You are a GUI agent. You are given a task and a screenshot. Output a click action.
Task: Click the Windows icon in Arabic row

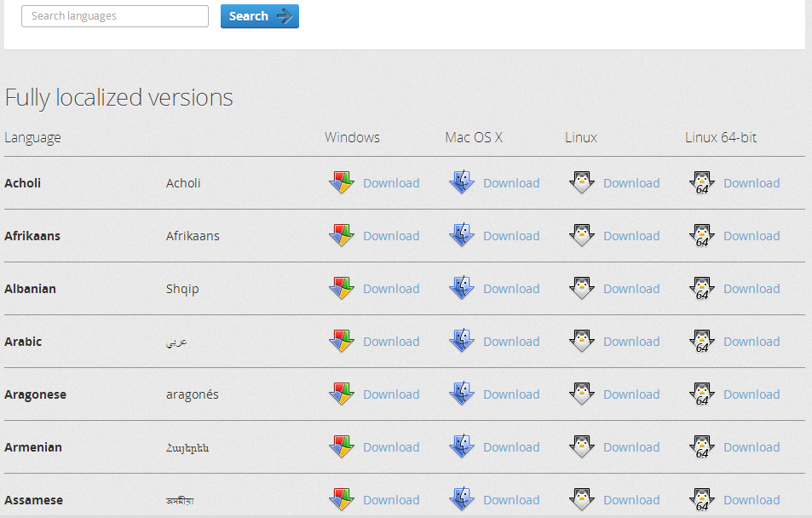pos(342,341)
